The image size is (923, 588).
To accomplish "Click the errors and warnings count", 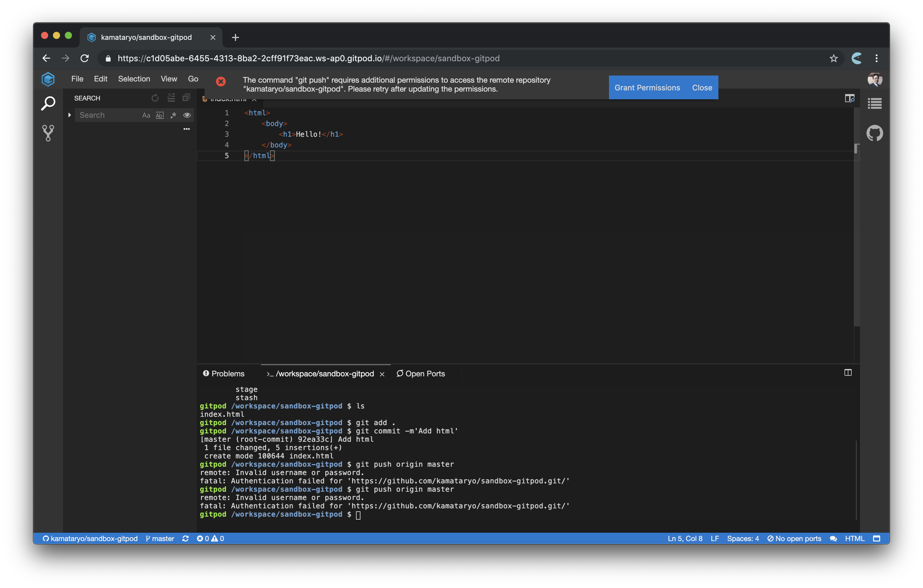I will pyautogui.click(x=211, y=538).
